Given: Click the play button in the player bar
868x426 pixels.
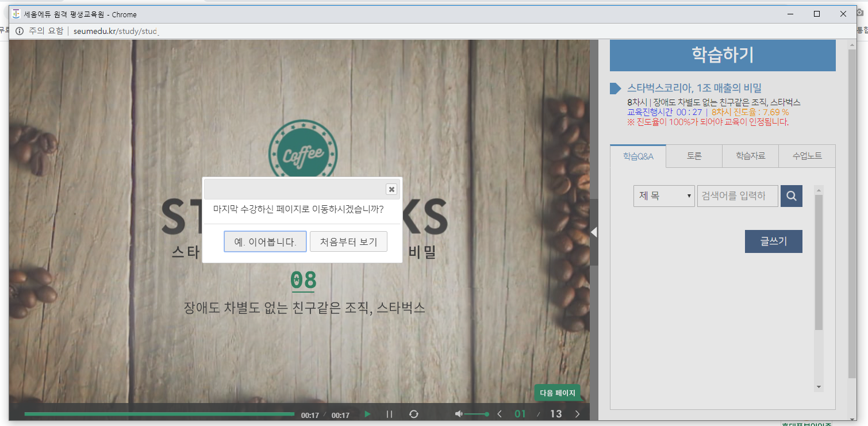Looking at the screenshot, I should point(368,414).
